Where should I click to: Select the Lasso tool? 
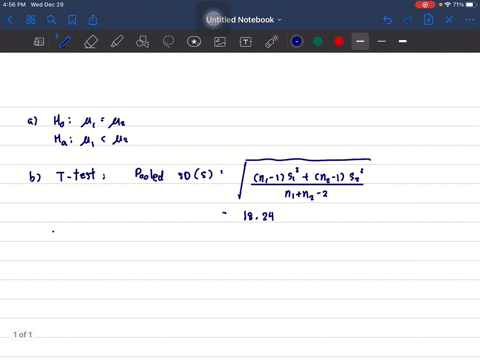[168, 42]
